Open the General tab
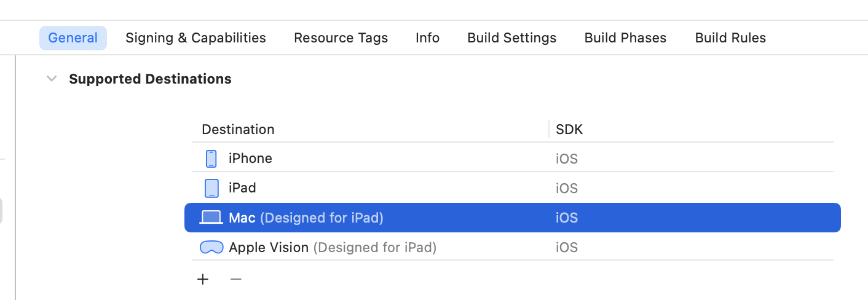Screen dimensions: 868x300 (73, 38)
